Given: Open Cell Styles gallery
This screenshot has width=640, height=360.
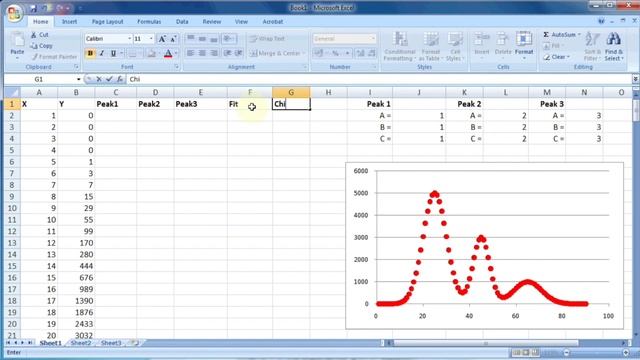Looking at the screenshot, I should pos(455,47).
